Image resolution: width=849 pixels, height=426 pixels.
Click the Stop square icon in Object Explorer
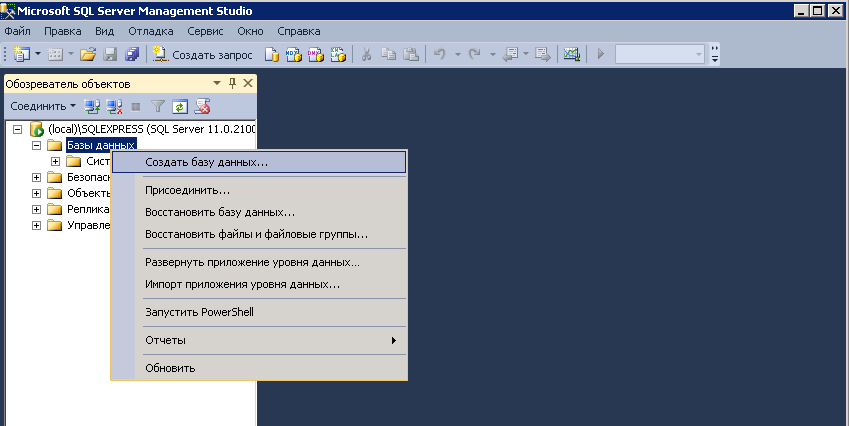tap(136, 106)
